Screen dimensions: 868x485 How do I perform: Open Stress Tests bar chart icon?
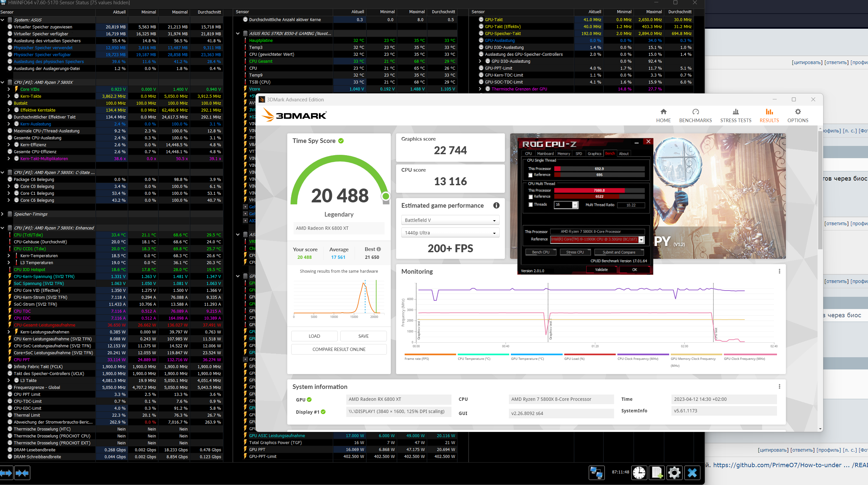pyautogui.click(x=735, y=112)
